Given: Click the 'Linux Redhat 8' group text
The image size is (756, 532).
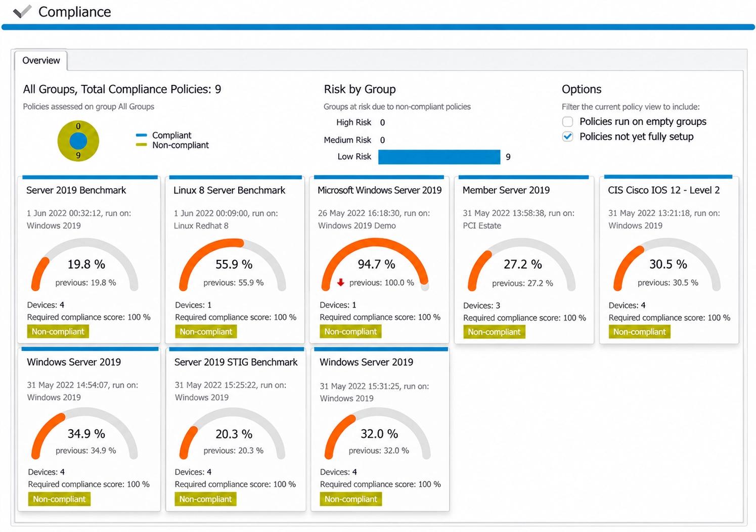Looking at the screenshot, I should 201,226.
